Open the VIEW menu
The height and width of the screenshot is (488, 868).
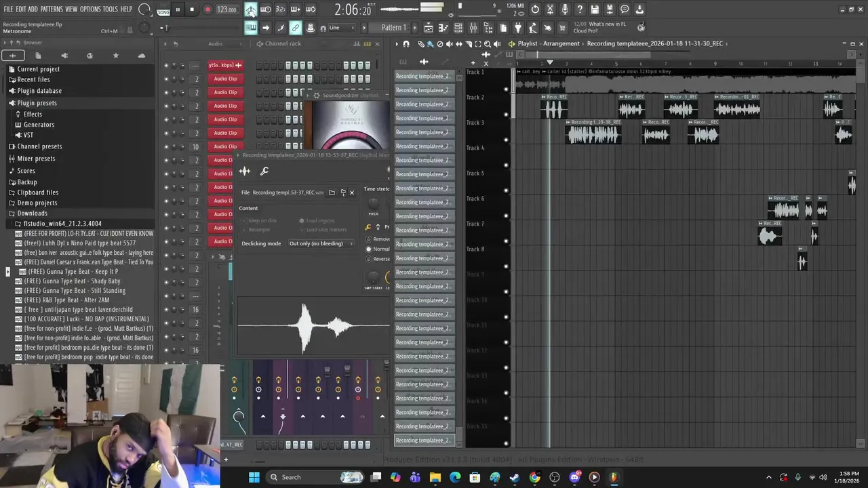click(71, 9)
